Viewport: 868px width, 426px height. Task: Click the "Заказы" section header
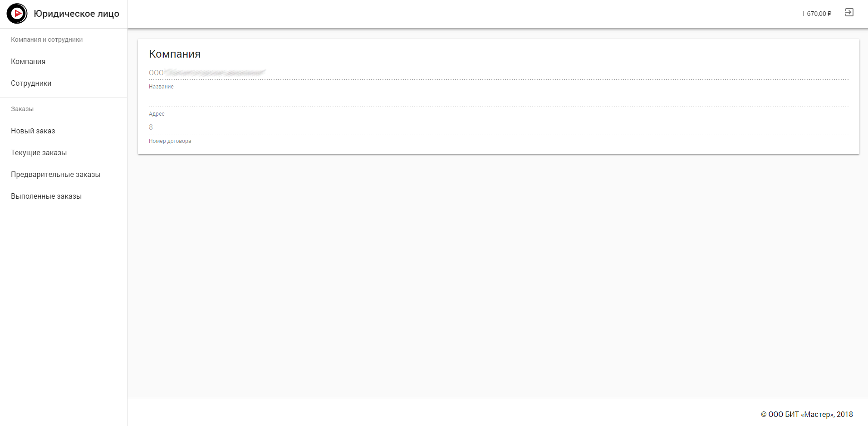pyautogui.click(x=22, y=109)
